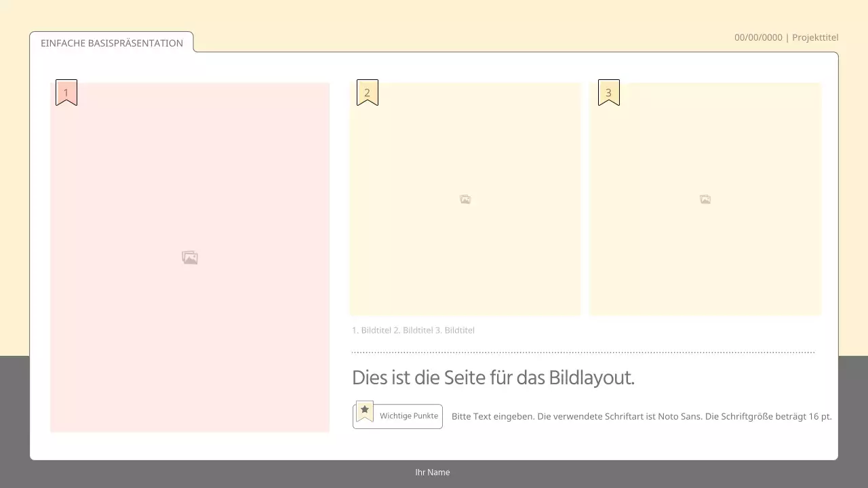Image resolution: width=868 pixels, height=488 pixels.
Task: Toggle the numbered marker on the middle image frame
Action: pyautogui.click(x=367, y=93)
